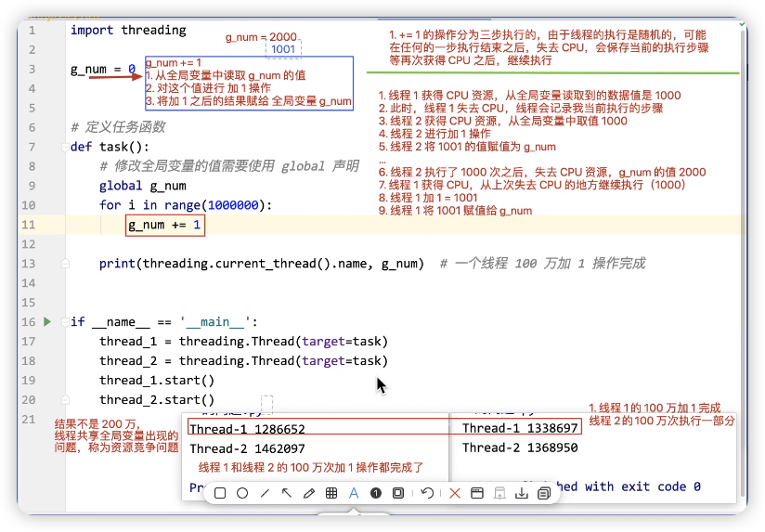Select the text tool letter A
Viewport: 765px width, 532px height.
click(354, 493)
